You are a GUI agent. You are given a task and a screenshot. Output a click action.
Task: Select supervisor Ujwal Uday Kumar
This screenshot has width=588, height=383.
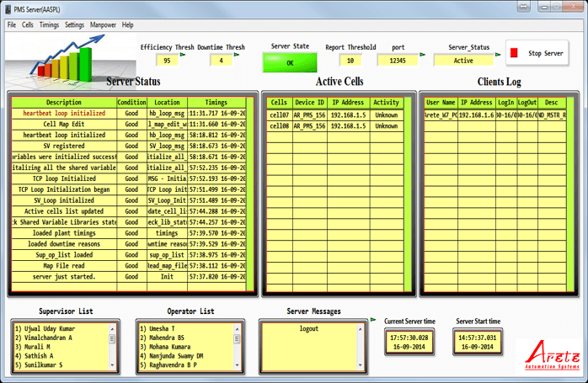[45, 328]
